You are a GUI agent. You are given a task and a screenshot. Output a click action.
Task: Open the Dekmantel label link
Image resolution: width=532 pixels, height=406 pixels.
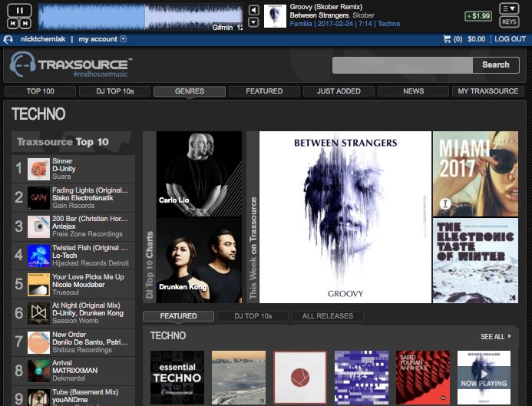coord(69,378)
